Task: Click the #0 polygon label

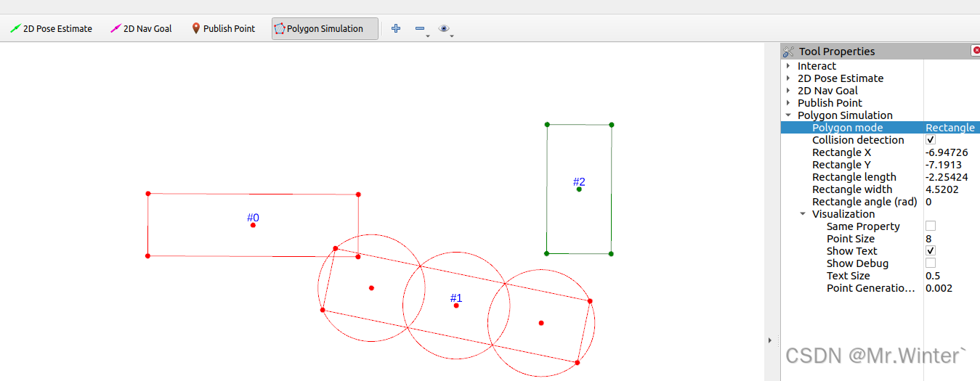Action: tap(253, 218)
